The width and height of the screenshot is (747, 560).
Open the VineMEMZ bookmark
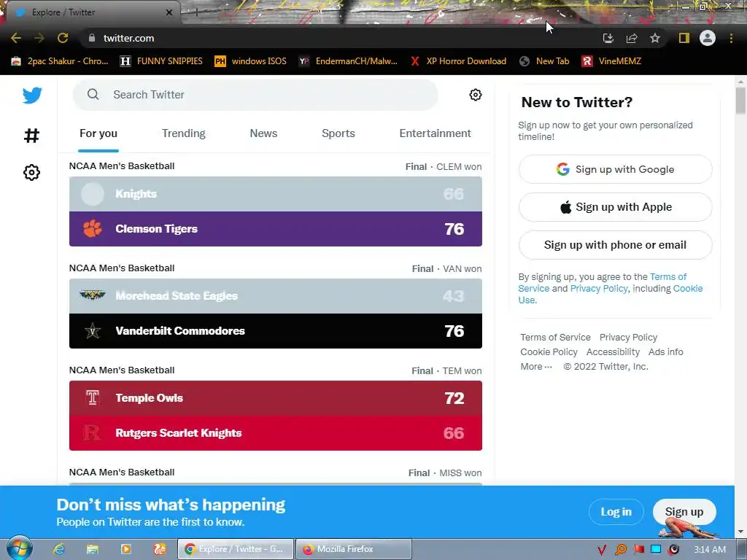[x=611, y=61]
